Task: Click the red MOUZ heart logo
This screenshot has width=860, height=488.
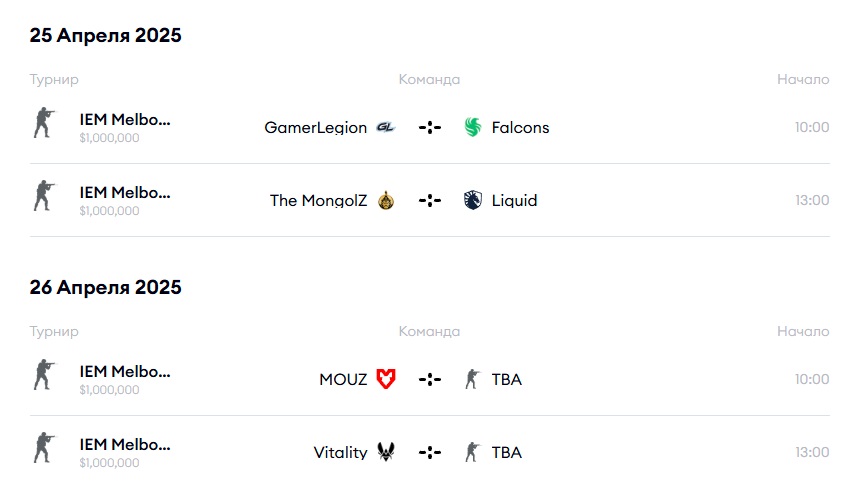Action: click(386, 379)
